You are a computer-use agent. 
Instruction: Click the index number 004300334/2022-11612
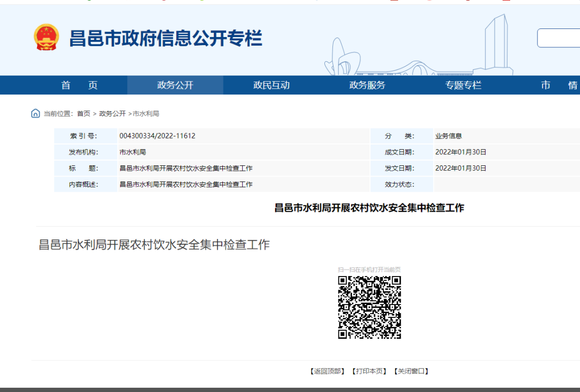(x=157, y=136)
